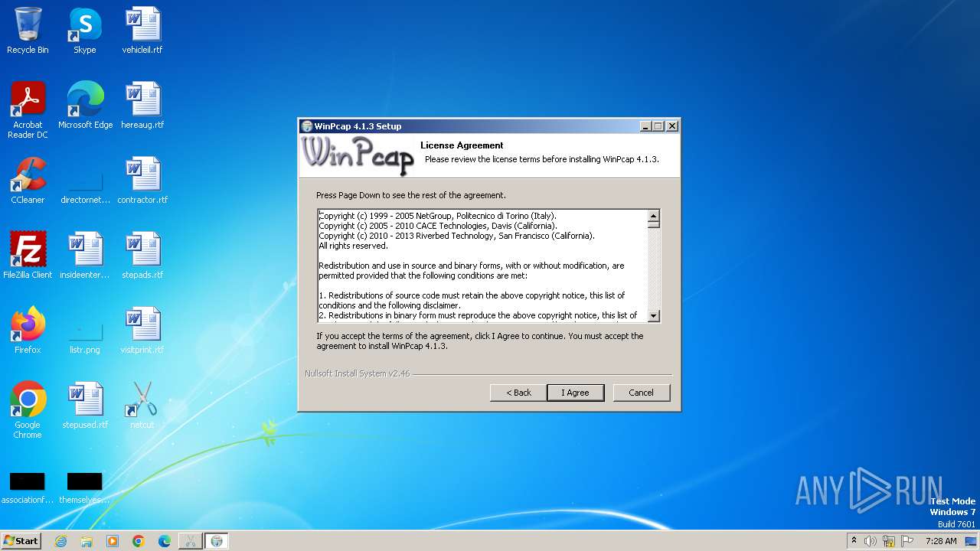
Task: Open the Windows Start menu
Action: click(21, 541)
